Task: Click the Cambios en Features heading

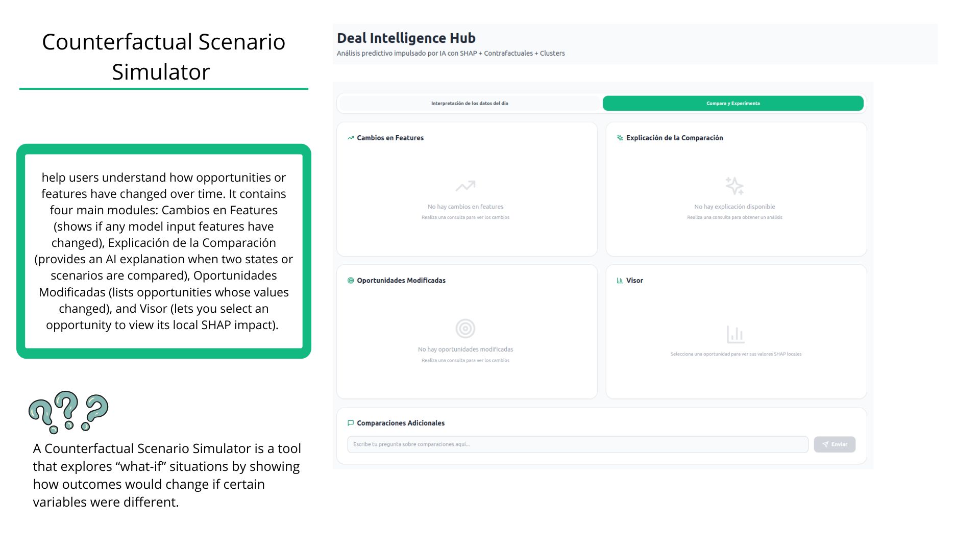Action: (390, 138)
